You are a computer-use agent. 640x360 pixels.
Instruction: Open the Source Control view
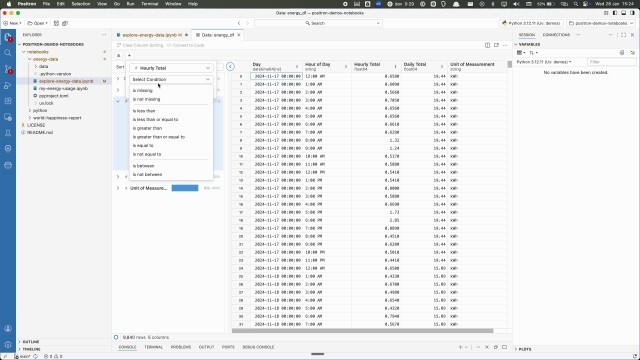tap(8, 69)
